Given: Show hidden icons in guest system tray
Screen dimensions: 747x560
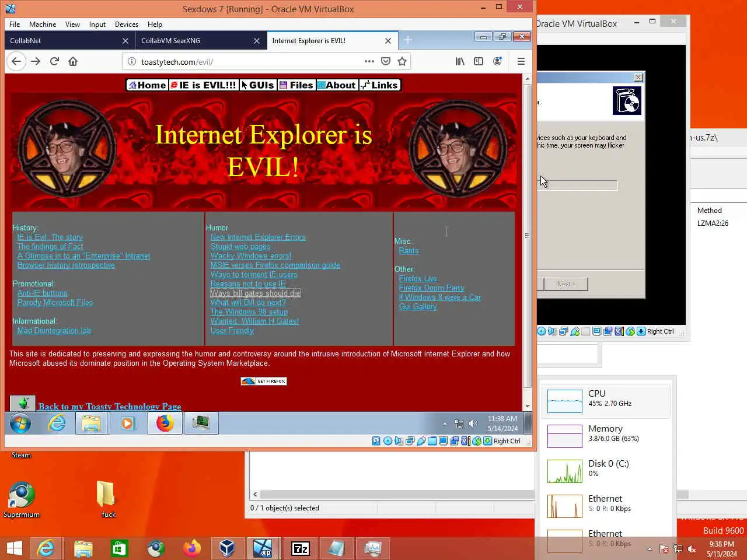Looking at the screenshot, I should [445, 423].
